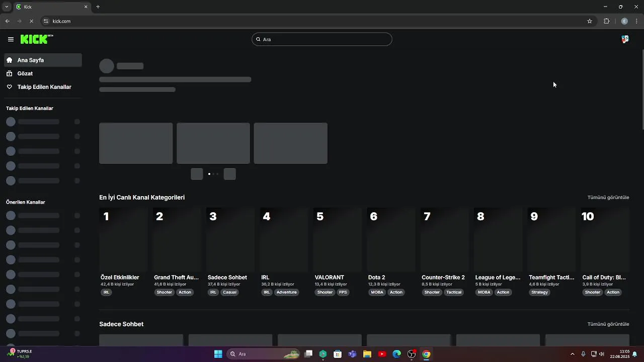
Task: Click the search magnifier icon in Kick
Action: click(x=259, y=39)
